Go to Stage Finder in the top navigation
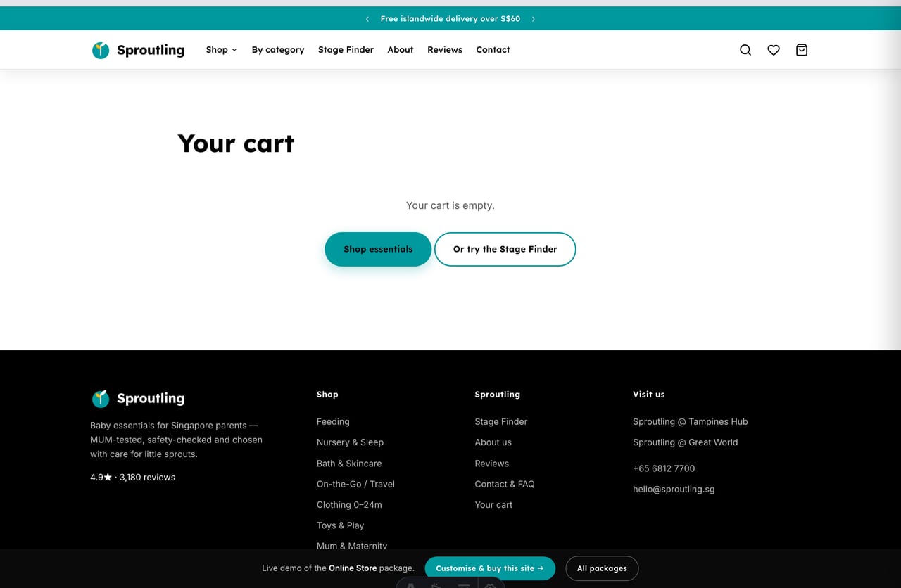The image size is (901, 588). click(346, 50)
